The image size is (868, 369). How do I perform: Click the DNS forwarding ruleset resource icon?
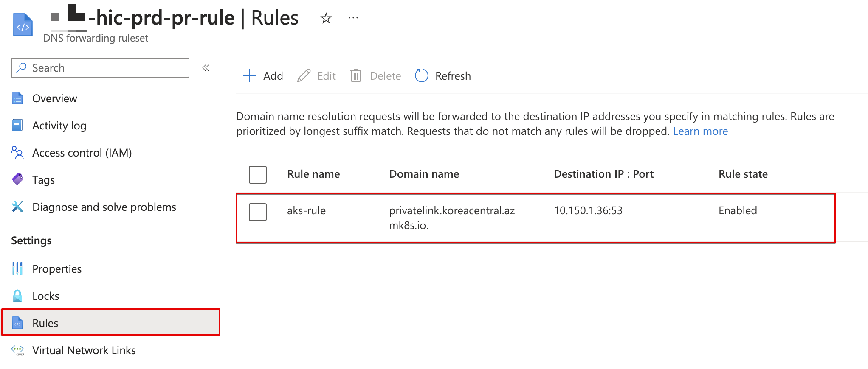click(23, 25)
